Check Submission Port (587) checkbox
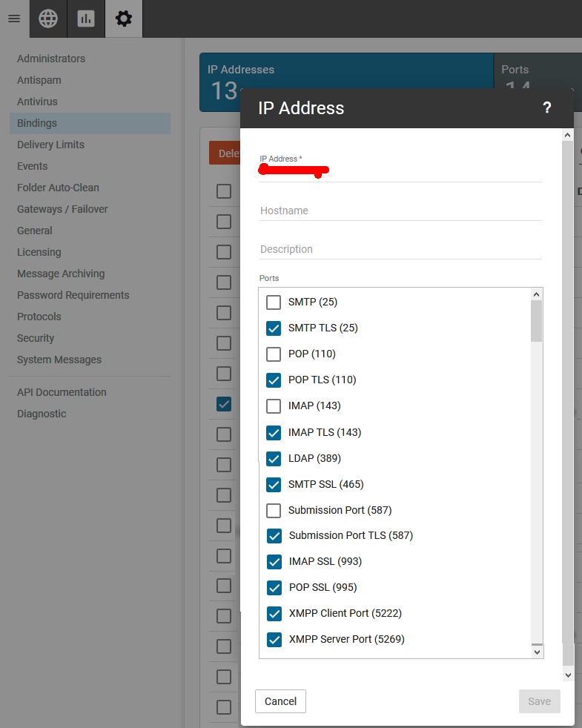Screen dimensions: 582x728 274,511
